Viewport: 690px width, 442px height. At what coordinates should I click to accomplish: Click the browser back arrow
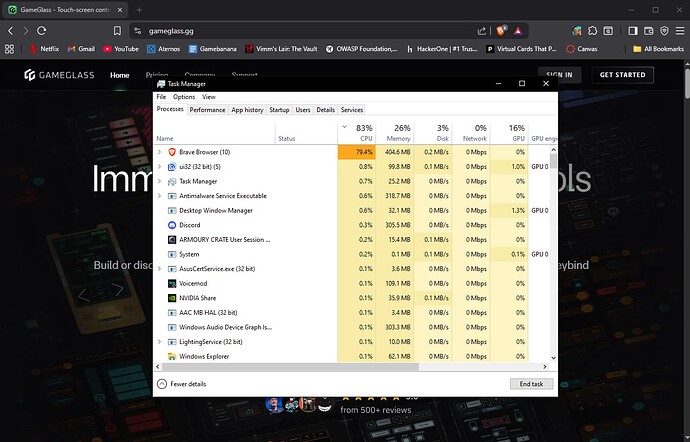pyautogui.click(x=11, y=31)
